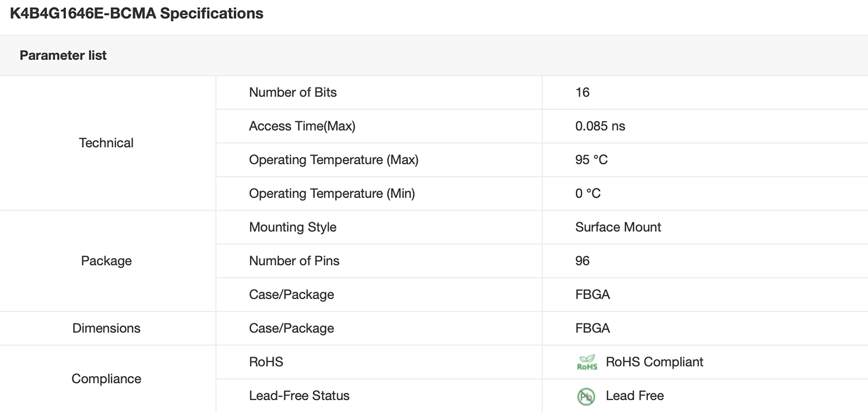This screenshot has width=868, height=412.
Task: Click the Access Time(Max) parameter label
Action: pos(302,126)
